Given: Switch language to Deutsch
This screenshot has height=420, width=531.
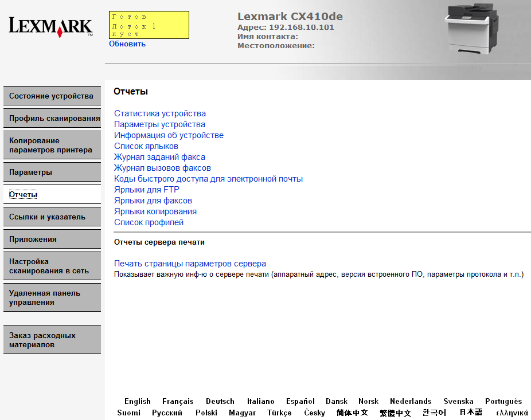Looking at the screenshot, I should point(220,402).
